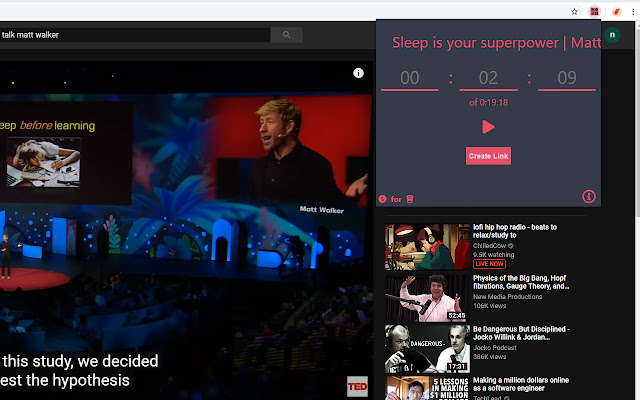Visit the Jocko Podcast channel
This screenshot has width=640, height=400.
tap(494, 348)
